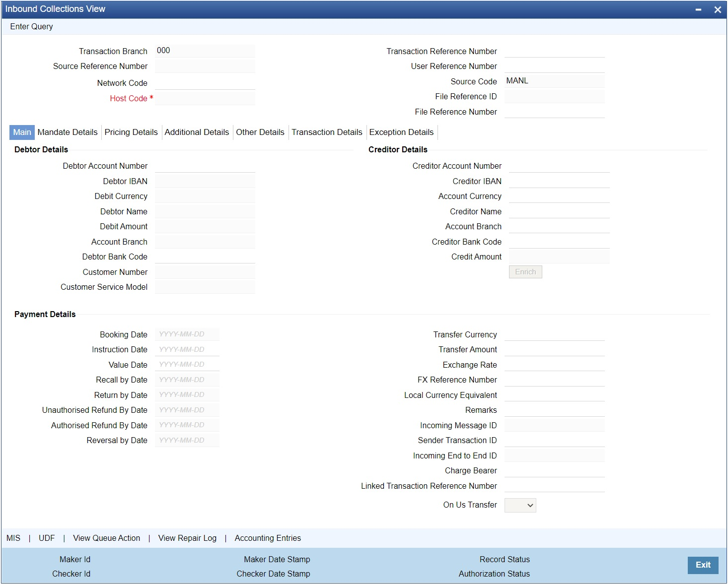Screen dimensions: 728x584
Task: Switch to the Mandate Details tab
Action: [68, 132]
